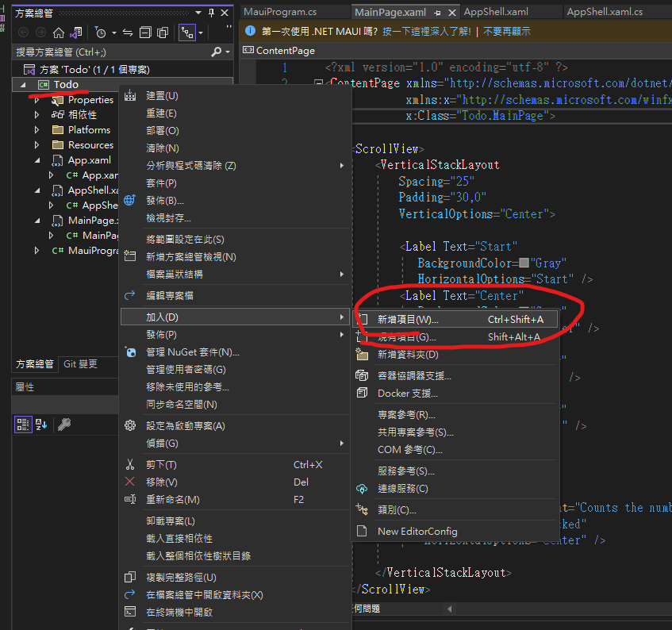The image size is (672, 630).
Task: Click 新增資料夾(D) in submenu
Action: [455, 355]
